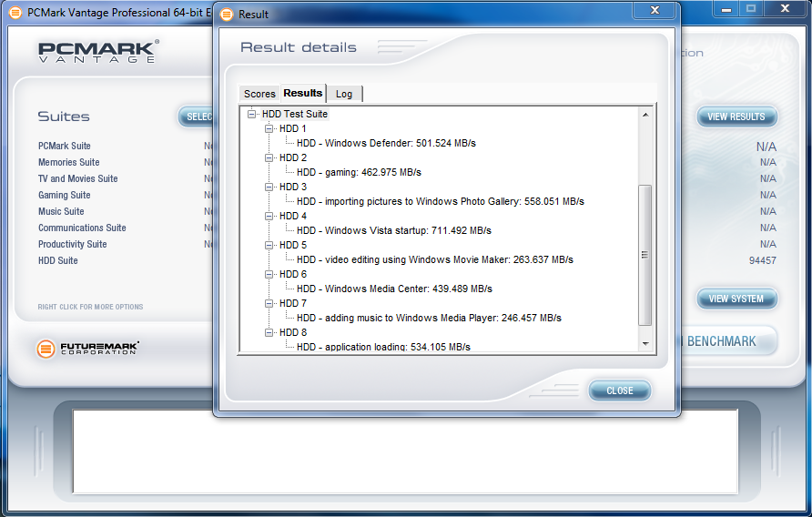812x517 pixels.
Task: Click the scroll up arrow in results tree
Action: [645, 115]
